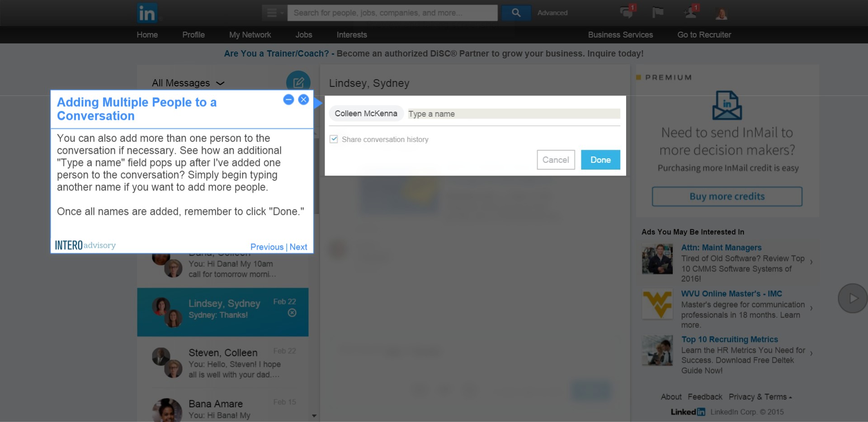Click the LinkedIn logo icon
Screen dimensions: 868x422
tap(147, 13)
